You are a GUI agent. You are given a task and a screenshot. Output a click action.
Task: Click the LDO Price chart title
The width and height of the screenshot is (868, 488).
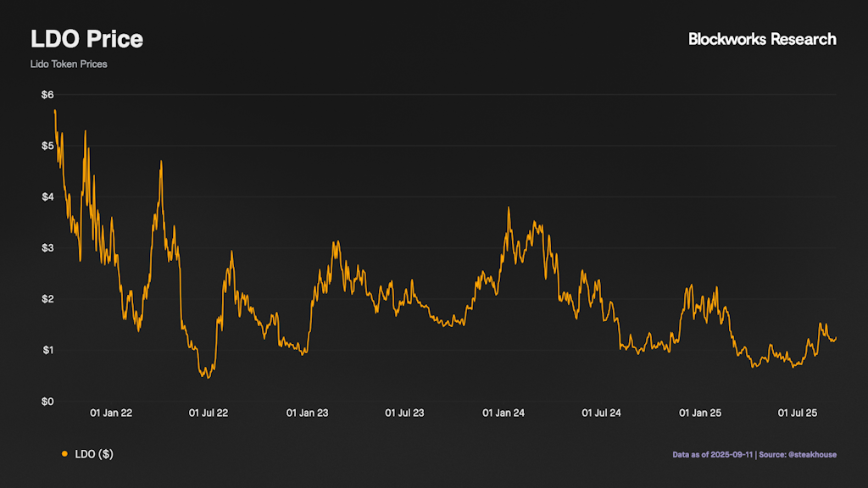(x=86, y=39)
